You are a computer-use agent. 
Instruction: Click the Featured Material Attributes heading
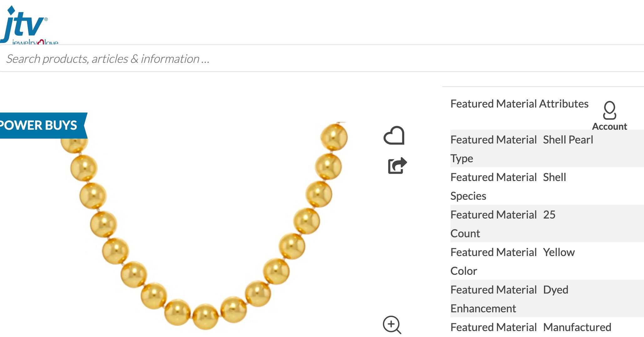(x=519, y=104)
